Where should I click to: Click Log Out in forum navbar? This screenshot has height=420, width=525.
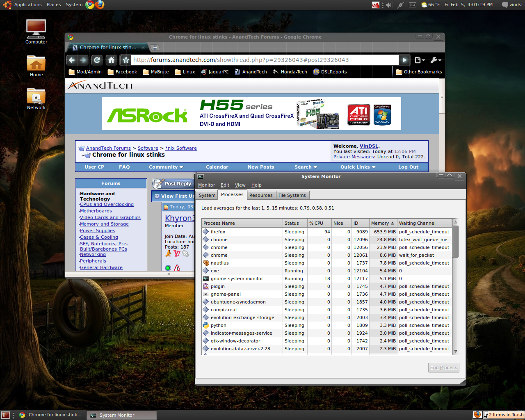click(x=408, y=167)
